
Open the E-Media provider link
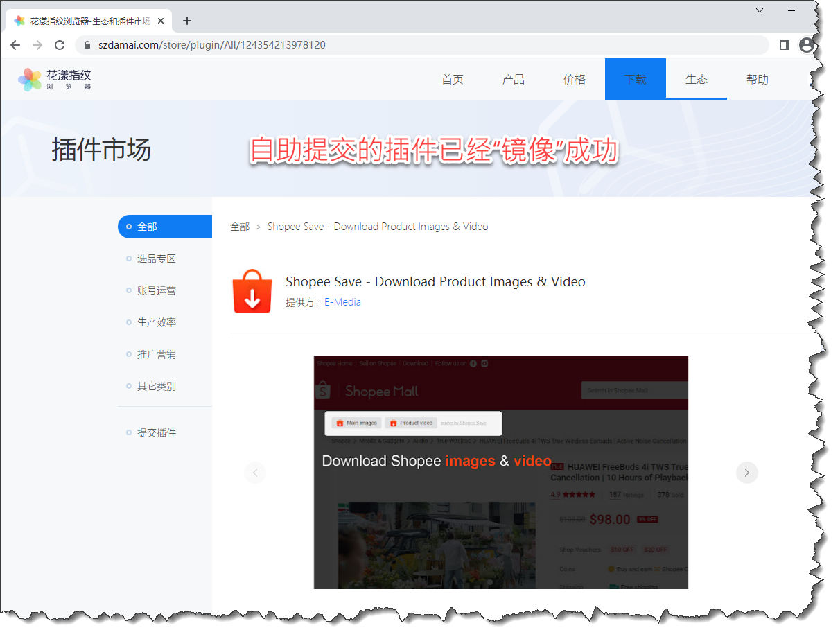coord(342,302)
